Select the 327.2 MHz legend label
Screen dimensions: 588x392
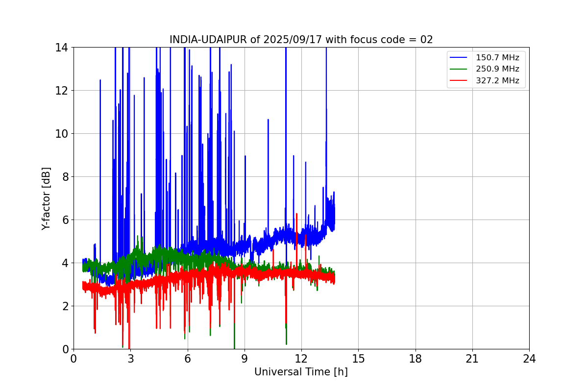(x=497, y=80)
